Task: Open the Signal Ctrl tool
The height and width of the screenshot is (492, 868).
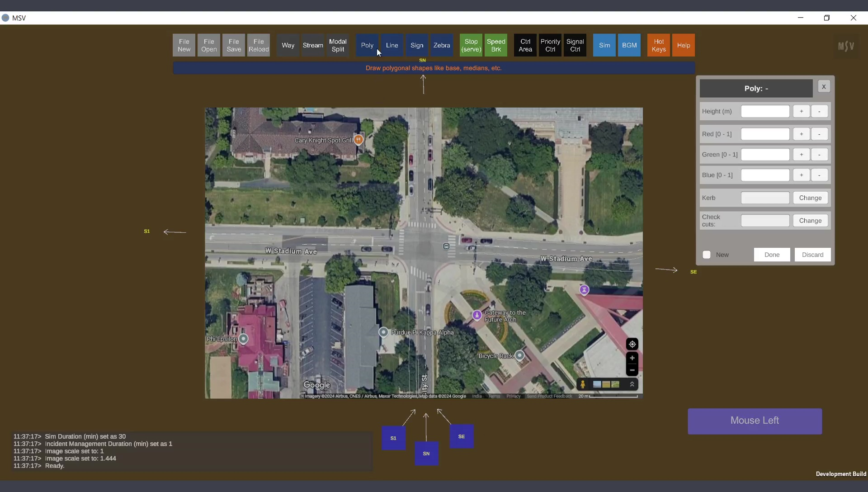Action: point(575,45)
